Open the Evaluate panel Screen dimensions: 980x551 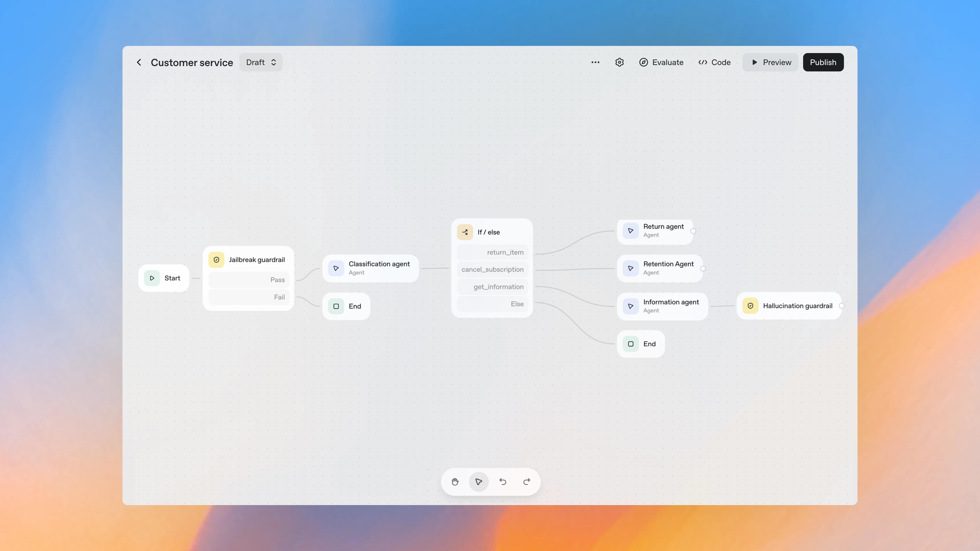[661, 62]
